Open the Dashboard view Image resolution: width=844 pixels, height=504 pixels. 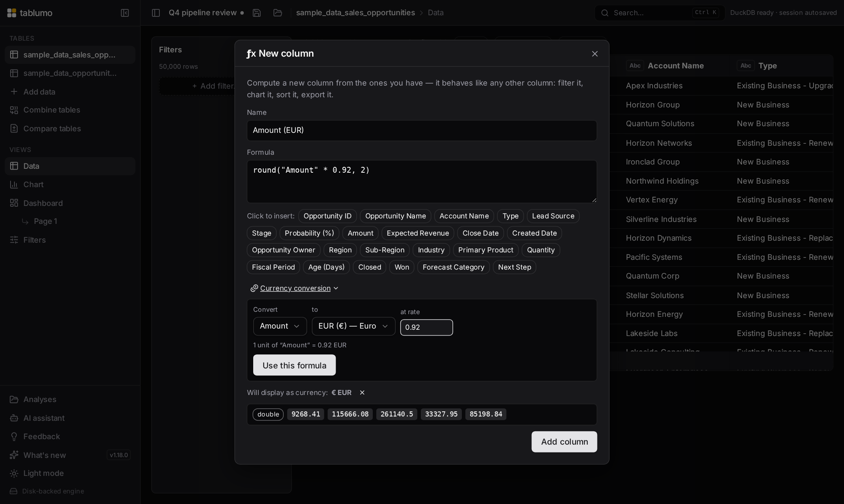(70, 203)
